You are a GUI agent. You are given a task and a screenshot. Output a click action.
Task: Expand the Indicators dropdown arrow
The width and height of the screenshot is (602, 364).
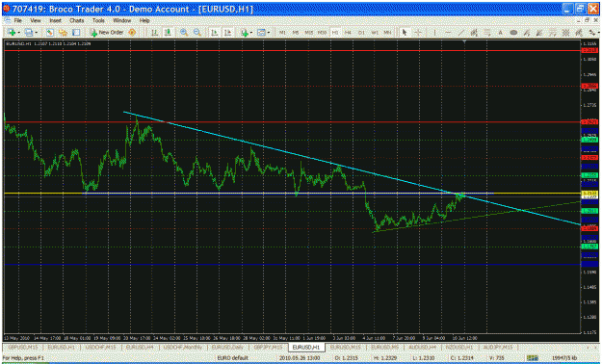click(251, 33)
